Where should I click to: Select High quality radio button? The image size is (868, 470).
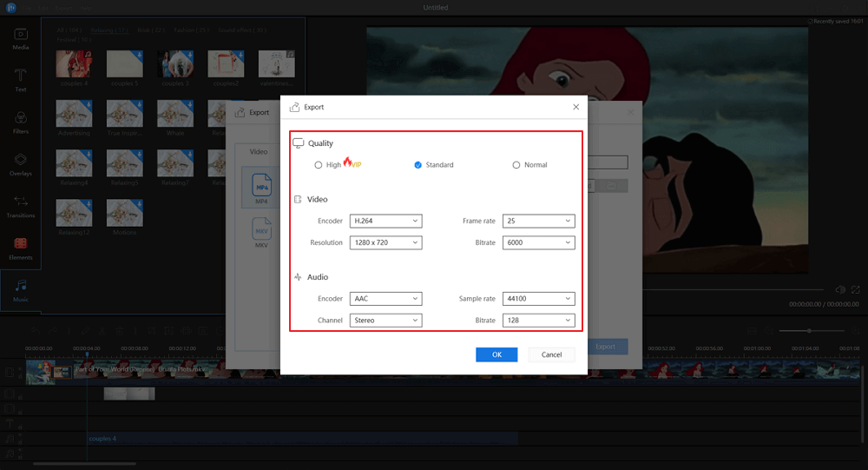click(x=319, y=165)
